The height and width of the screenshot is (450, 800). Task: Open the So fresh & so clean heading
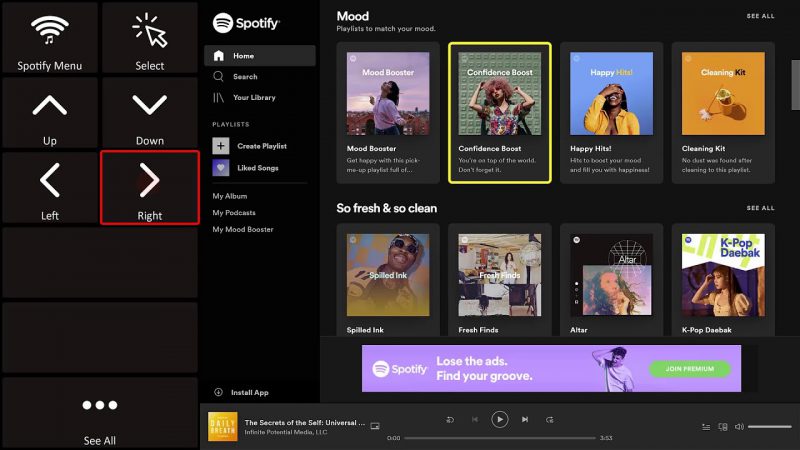(386, 208)
